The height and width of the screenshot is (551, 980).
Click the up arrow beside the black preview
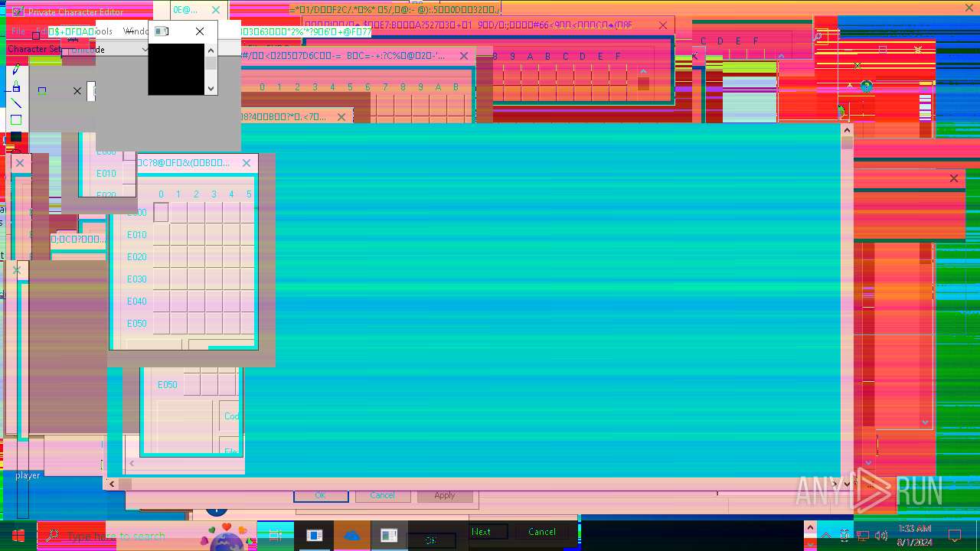pos(211,50)
